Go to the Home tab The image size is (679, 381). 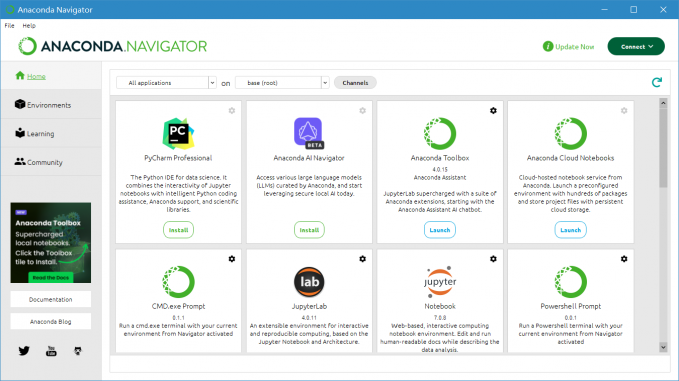pyautogui.click(x=51, y=76)
